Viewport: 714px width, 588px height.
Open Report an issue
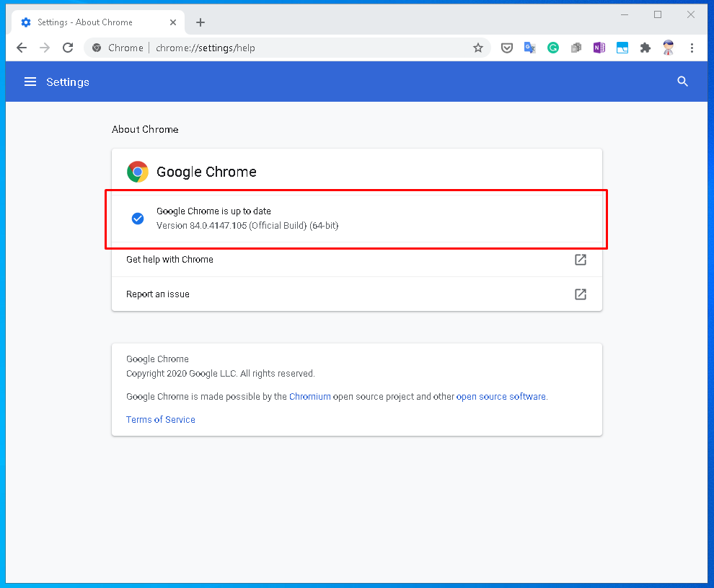357,294
